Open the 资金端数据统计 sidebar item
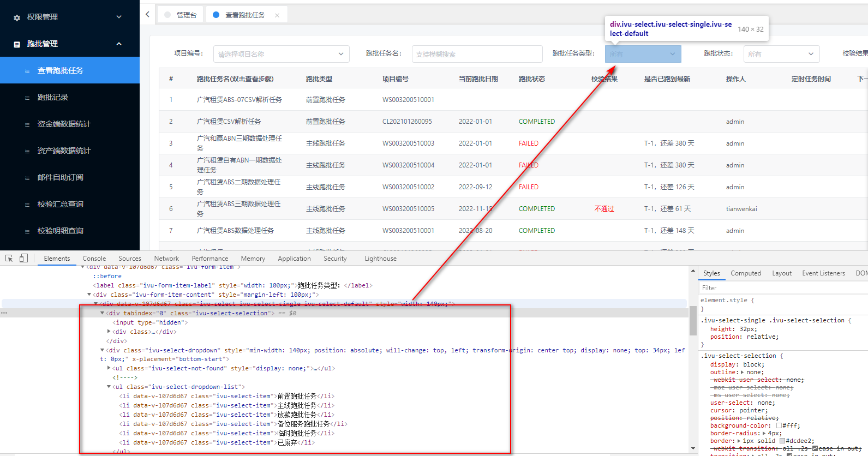This screenshot has width=868, height=456. (x=70, y=124)
